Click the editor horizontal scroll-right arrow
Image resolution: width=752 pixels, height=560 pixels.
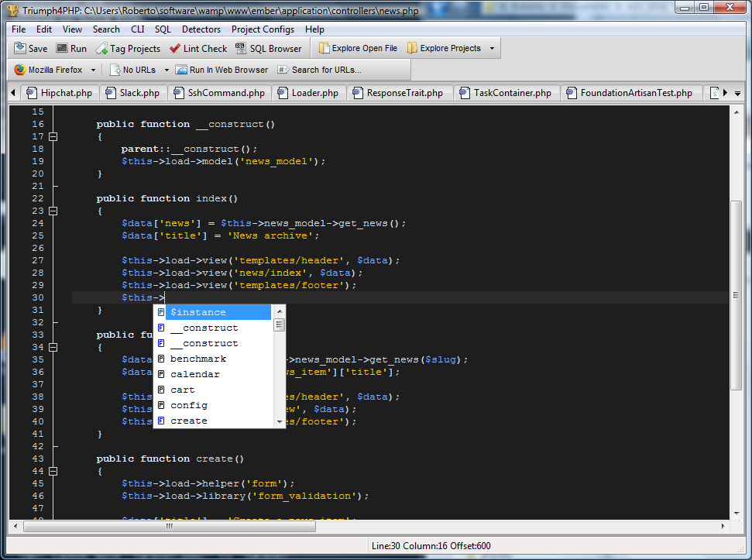point(723,526)
